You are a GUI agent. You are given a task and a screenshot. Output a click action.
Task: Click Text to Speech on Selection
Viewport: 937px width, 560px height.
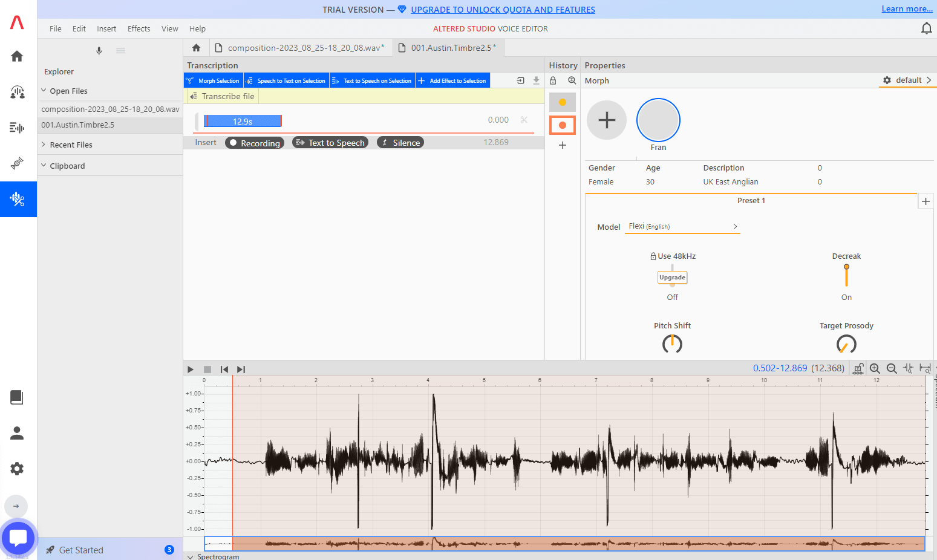[372, 80]
